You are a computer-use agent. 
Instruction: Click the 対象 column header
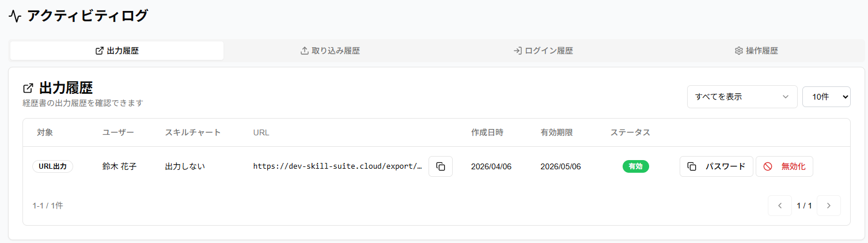point(45,132)
